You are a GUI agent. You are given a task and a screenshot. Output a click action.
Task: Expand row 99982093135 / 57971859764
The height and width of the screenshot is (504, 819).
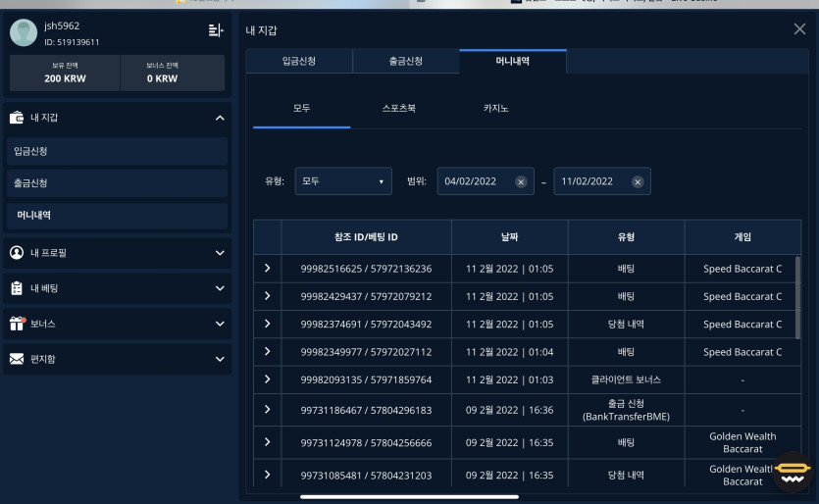268,378
